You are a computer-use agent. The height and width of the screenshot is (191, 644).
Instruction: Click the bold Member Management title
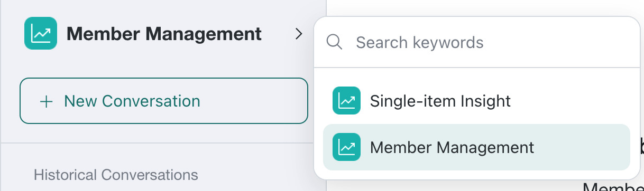tap(164, 34)
